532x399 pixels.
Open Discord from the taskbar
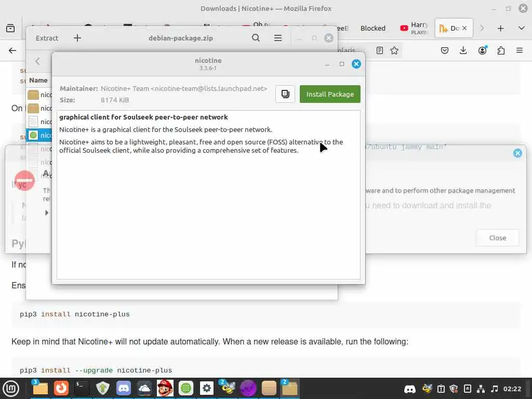tap(124, 388)
